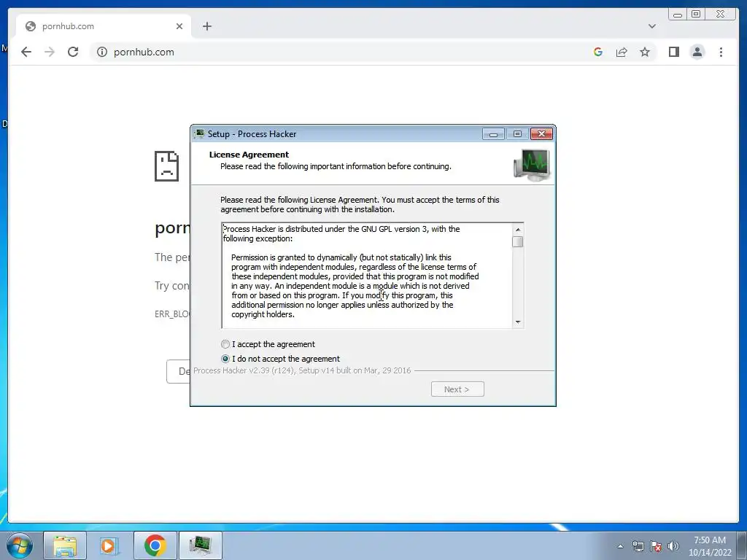The width and height of the screenshot is (747, 560).
Task: Reload the page in Chrome
Action: coord(73,52)
